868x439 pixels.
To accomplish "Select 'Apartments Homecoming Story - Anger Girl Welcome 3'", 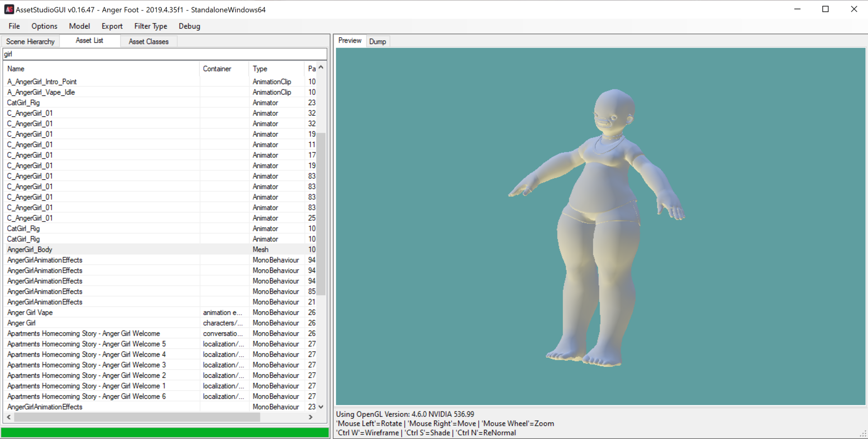I will [x=160, y=365].
